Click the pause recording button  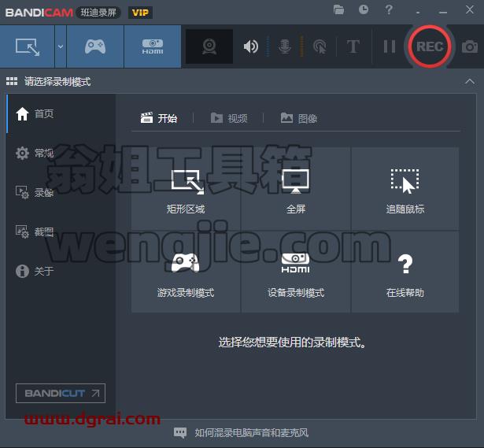390,46
